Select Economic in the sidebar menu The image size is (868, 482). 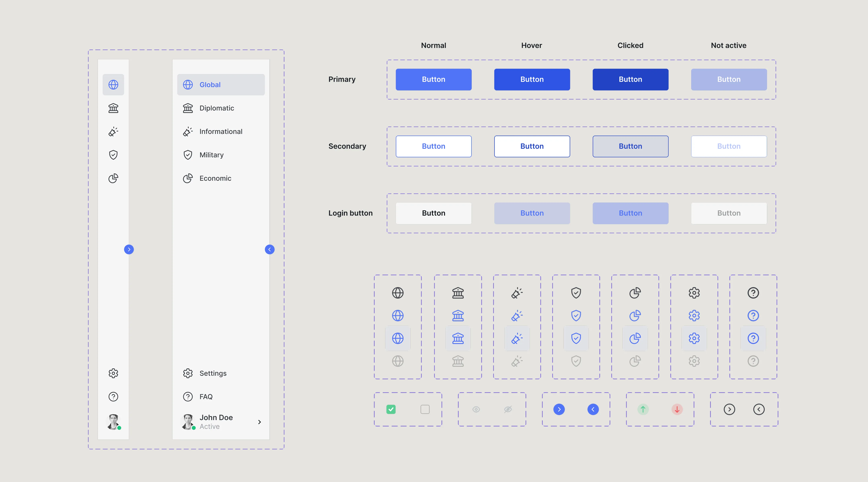(x=215, y=178)
